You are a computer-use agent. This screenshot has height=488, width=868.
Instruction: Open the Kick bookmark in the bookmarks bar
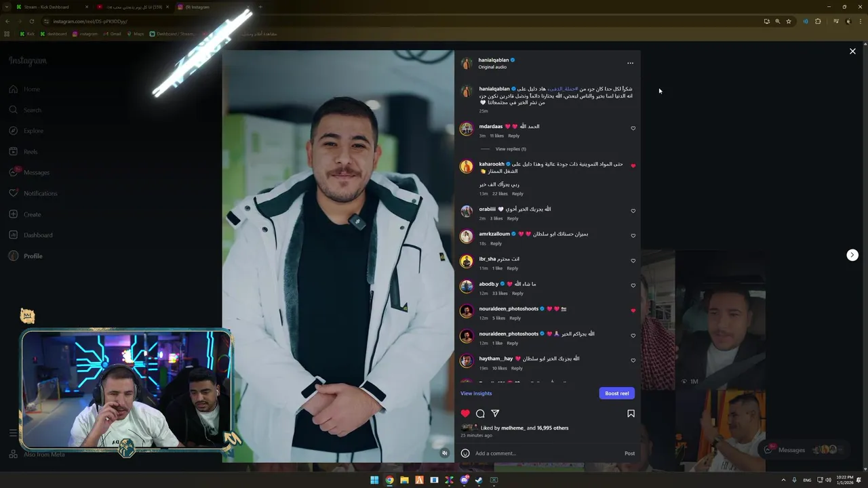click(x=27, y=34)
